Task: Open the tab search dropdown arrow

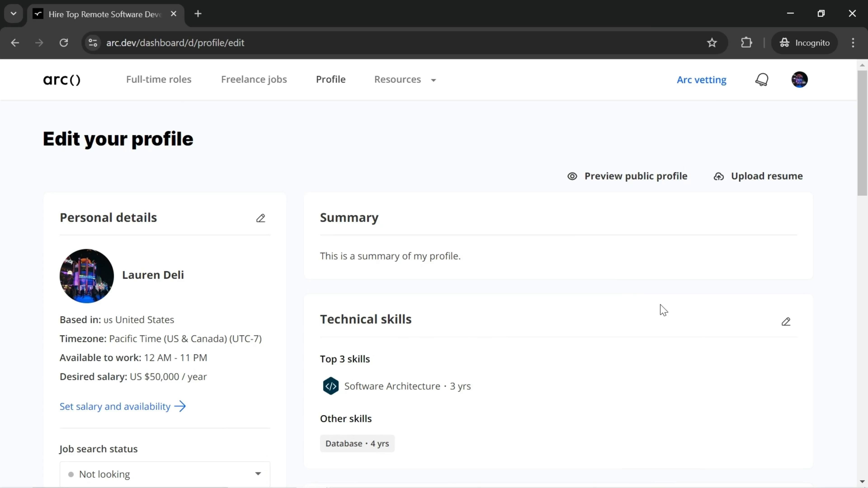Action: [14, 14]
